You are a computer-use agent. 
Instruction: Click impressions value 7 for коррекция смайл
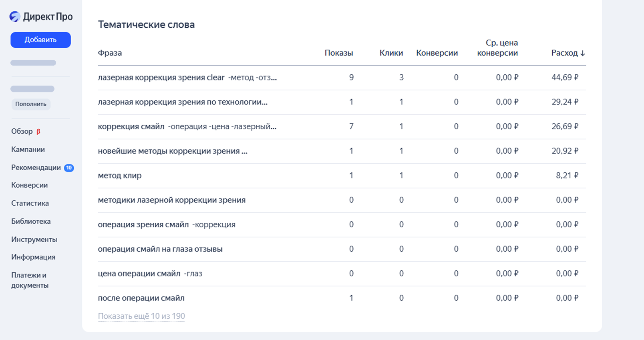(351, 126)
